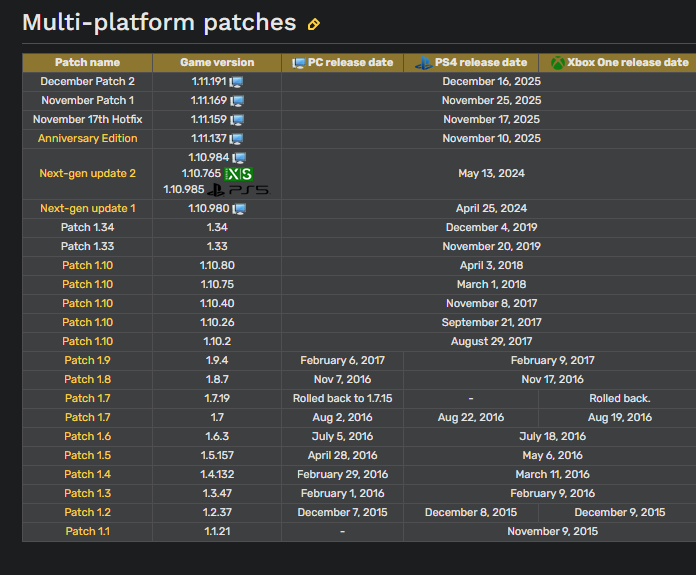This screenshot has width=696, height=575.
Task: Open the Patch 1.9 link
Action: pyautogui.click(x=87, y=361)
